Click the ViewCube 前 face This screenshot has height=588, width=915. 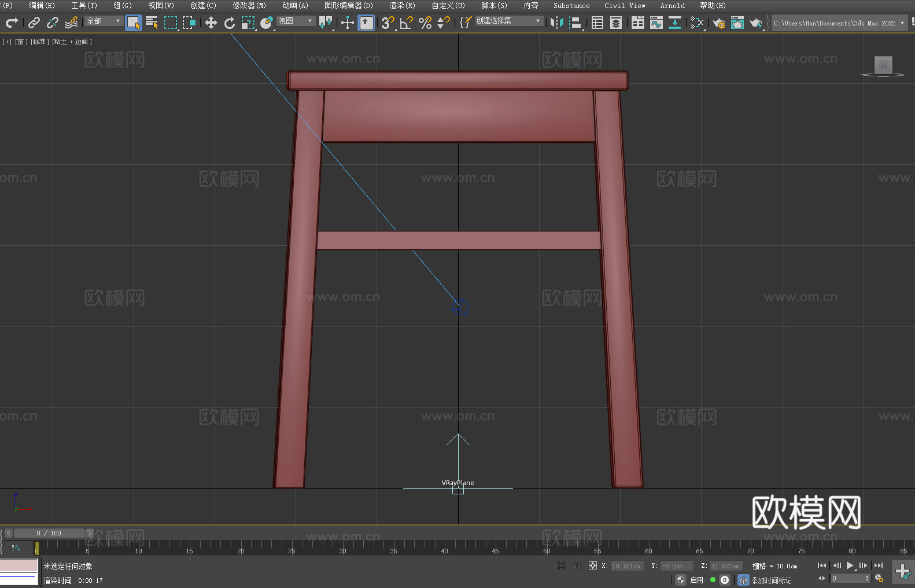click(883, 65)
